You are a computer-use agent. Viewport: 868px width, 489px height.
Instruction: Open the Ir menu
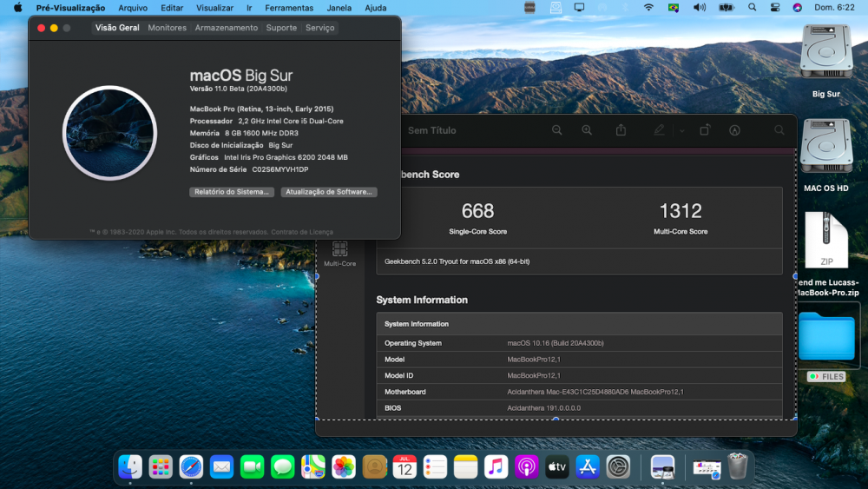[x=249, y=8]
